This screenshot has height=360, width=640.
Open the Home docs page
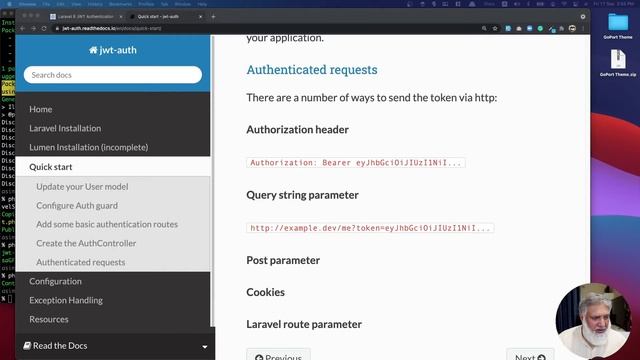40,109
